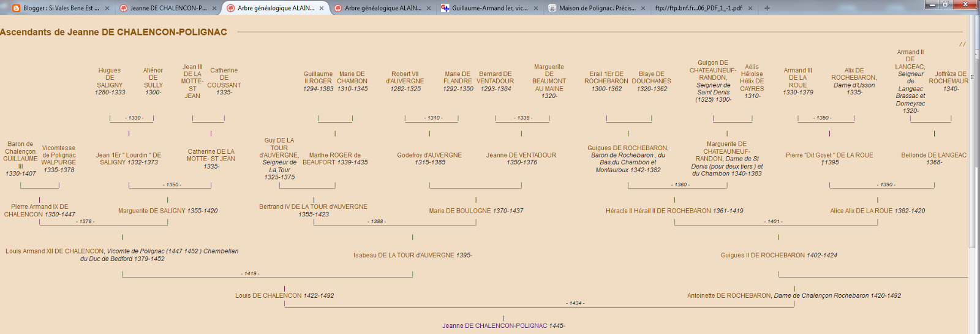Open Jeanne DE CHALENCON-POLIGNAC 1445- link
Image resolution: width=980 pixels, height=334 pixels.
503,325
